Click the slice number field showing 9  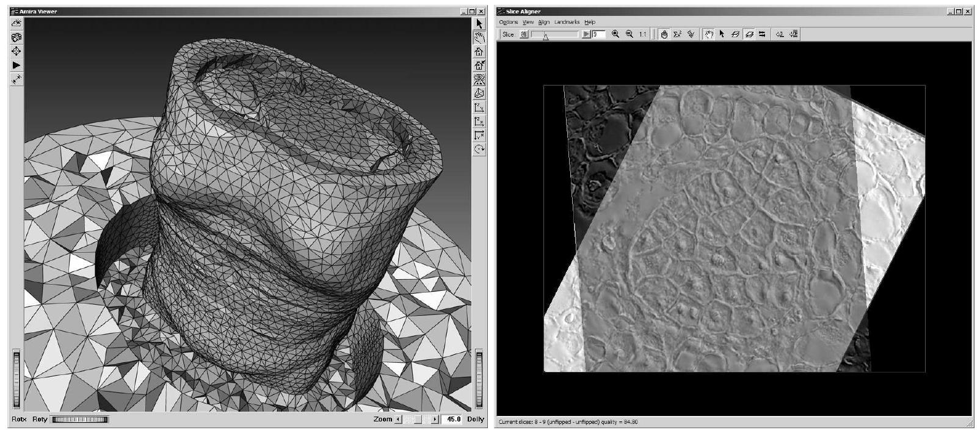point(599,35)
